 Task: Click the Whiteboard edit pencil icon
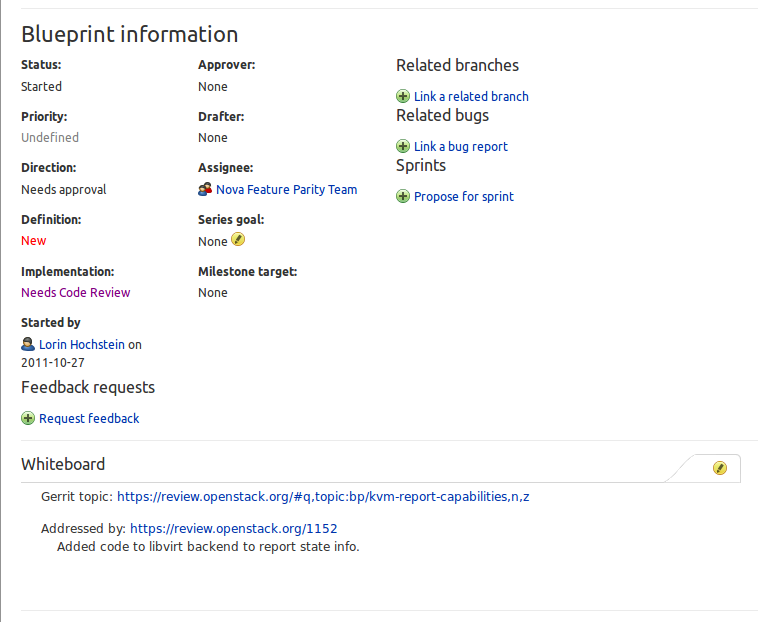click(x=720, y=468)
